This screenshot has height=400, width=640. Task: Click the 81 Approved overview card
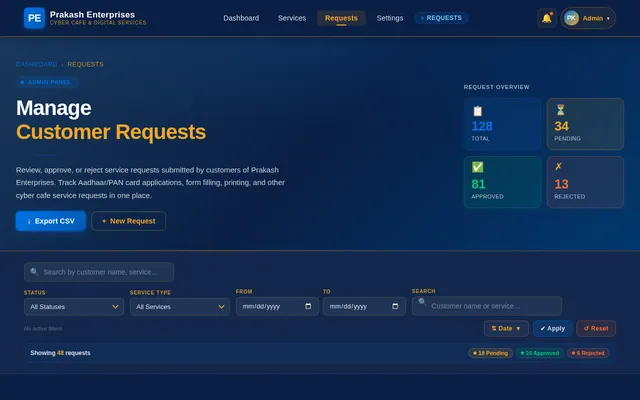(x=502, y=182)
